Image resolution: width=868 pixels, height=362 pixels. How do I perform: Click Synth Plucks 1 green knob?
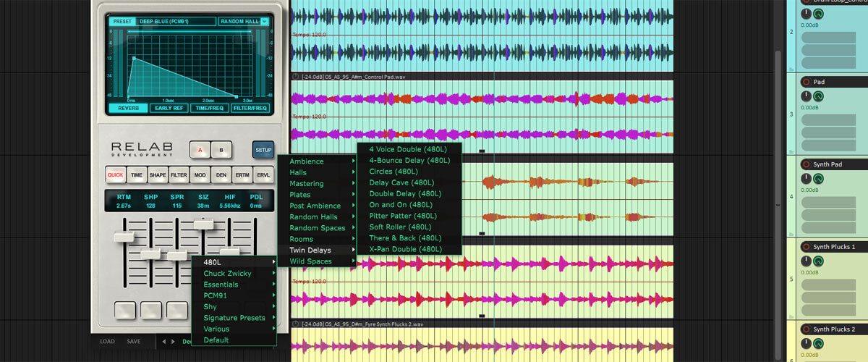pos(818,261)
